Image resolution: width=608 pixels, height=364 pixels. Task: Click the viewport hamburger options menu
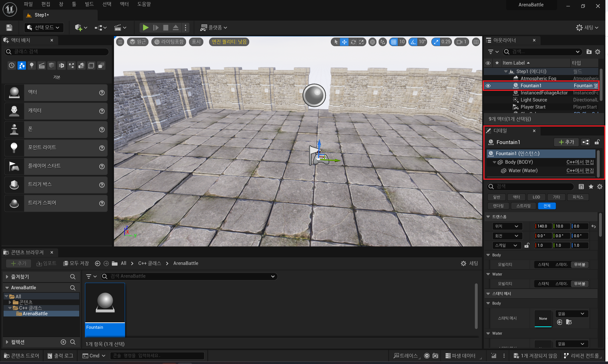(x=120, y=42)
